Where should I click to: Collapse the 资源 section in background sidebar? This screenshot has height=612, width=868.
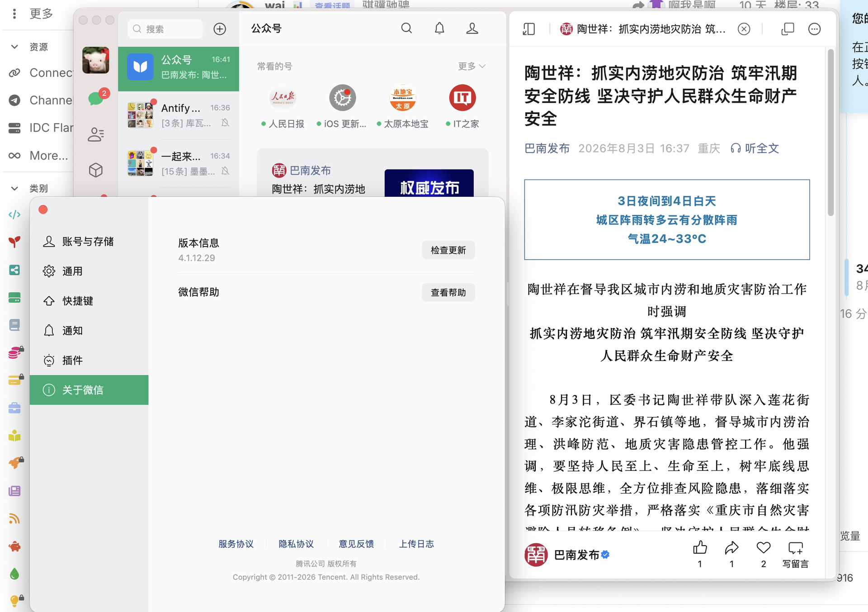14,47
